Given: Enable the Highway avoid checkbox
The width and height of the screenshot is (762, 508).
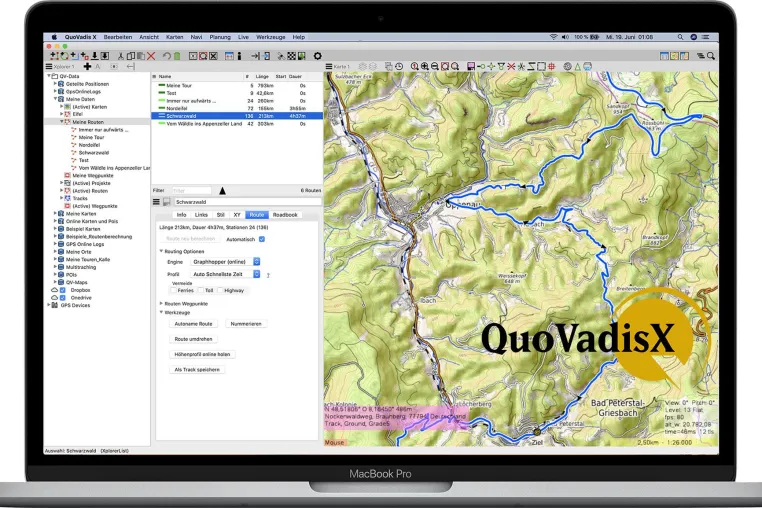Looking at the screenshot, I should (220, 290).
